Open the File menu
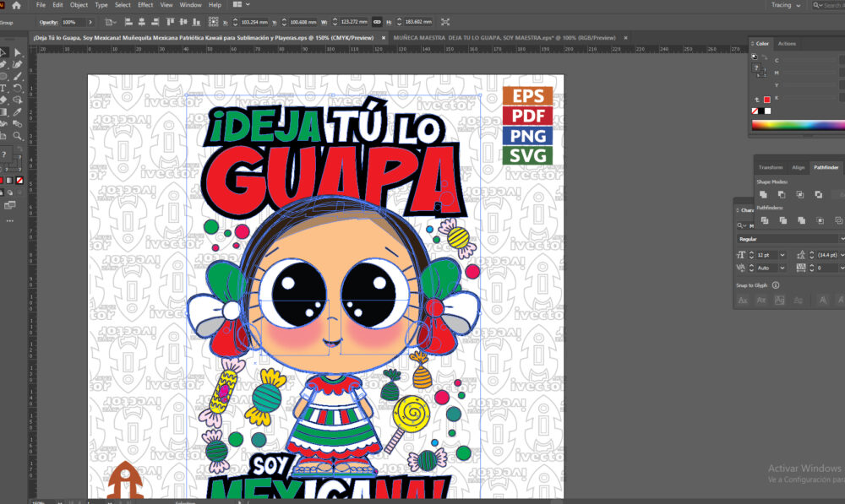This screenshot has height=504, width=845. [41, 5]
